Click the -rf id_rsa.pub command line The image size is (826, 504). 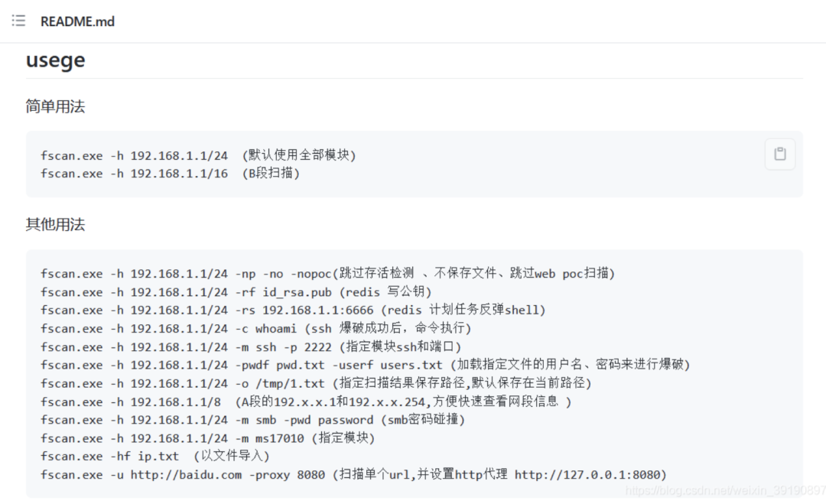pos(236,291)
